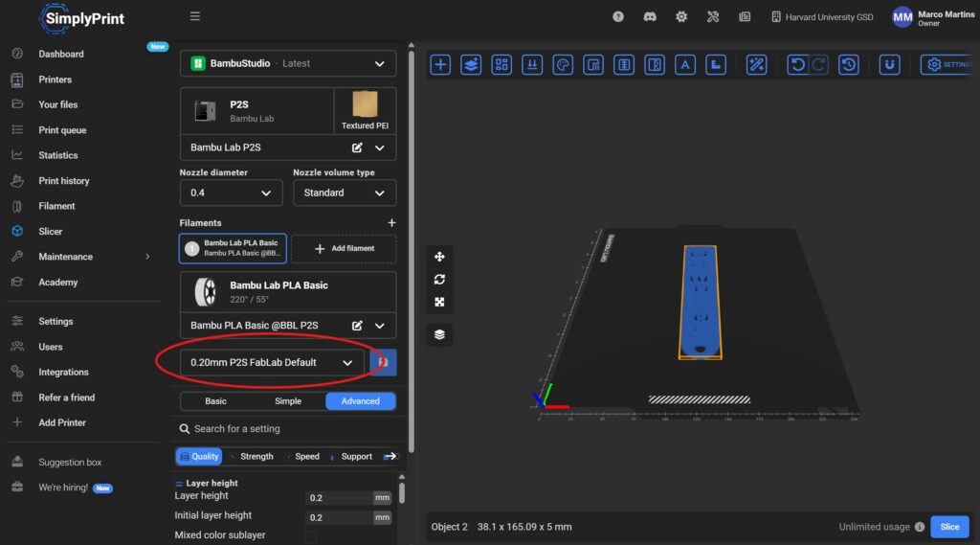Click the blue button beside print profile dropdown
Image resolution: width=980 pixels, height=545 pixels.
(383, 362)
